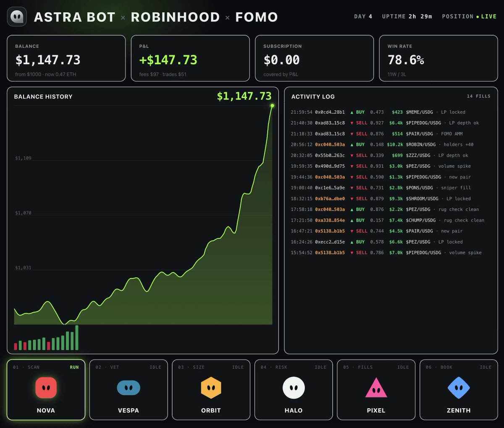Click wallet address 0x55b0…263c
504x428 pixels.
[x=330, y=156]
